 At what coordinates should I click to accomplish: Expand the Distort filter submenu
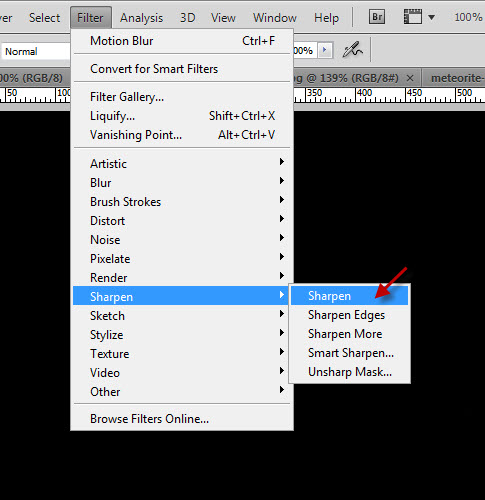pos(182,221)
